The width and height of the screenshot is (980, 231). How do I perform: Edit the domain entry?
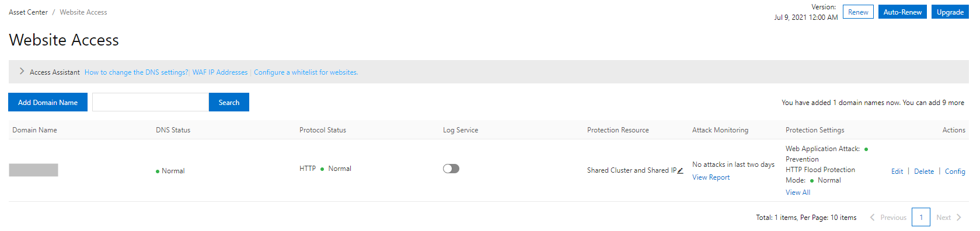[897, 171]
